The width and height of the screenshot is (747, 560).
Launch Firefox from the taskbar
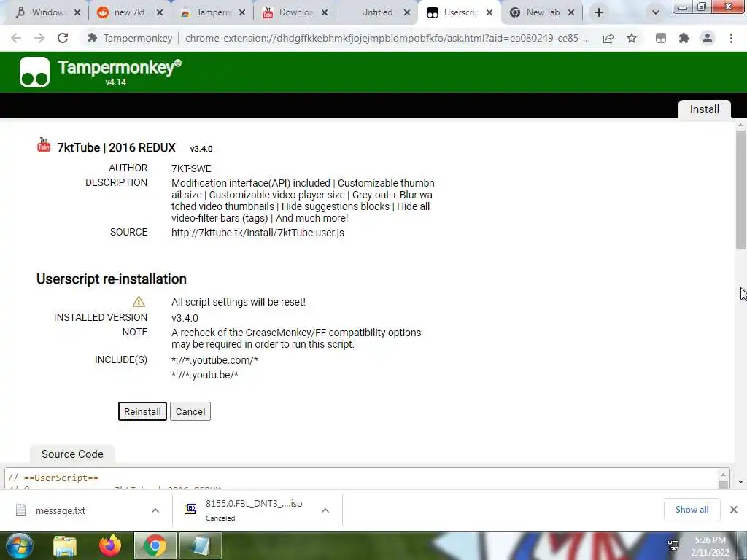[110, 545]
